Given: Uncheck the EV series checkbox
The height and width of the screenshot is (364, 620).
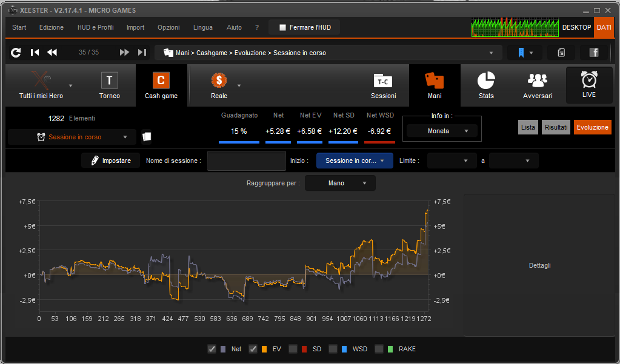Looking at the screenshot, I should tap(253, 349).
